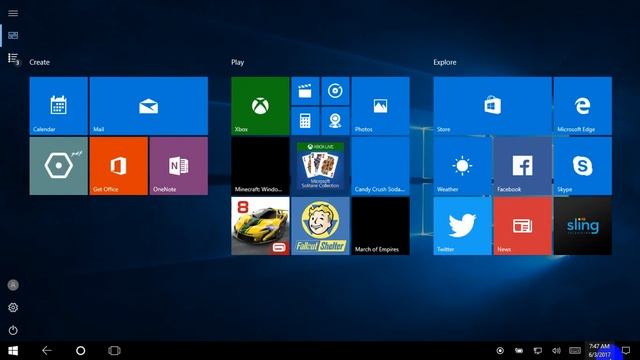Open the Calculator tile
The width and height of the screenshot is (640, 360).
click(x=305, y=121)
